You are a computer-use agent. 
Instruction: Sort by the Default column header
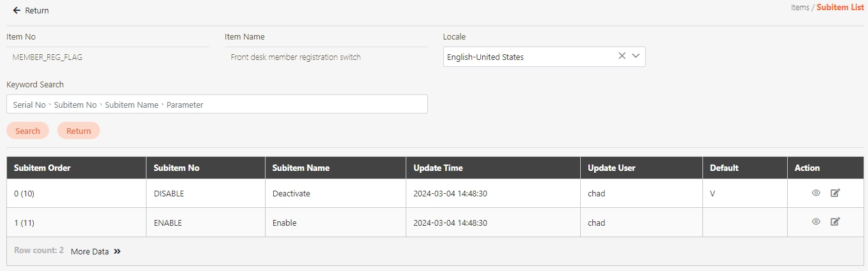(x=724, y=168)
